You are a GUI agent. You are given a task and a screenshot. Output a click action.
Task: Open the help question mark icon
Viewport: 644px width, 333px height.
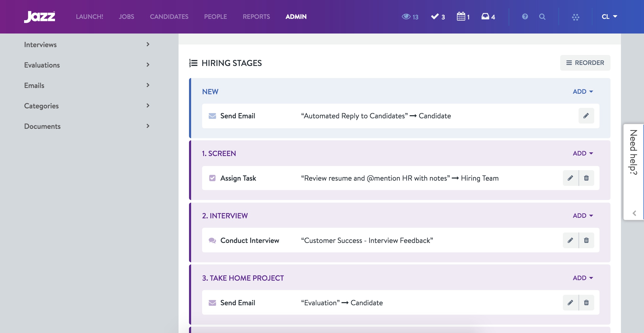525,17
